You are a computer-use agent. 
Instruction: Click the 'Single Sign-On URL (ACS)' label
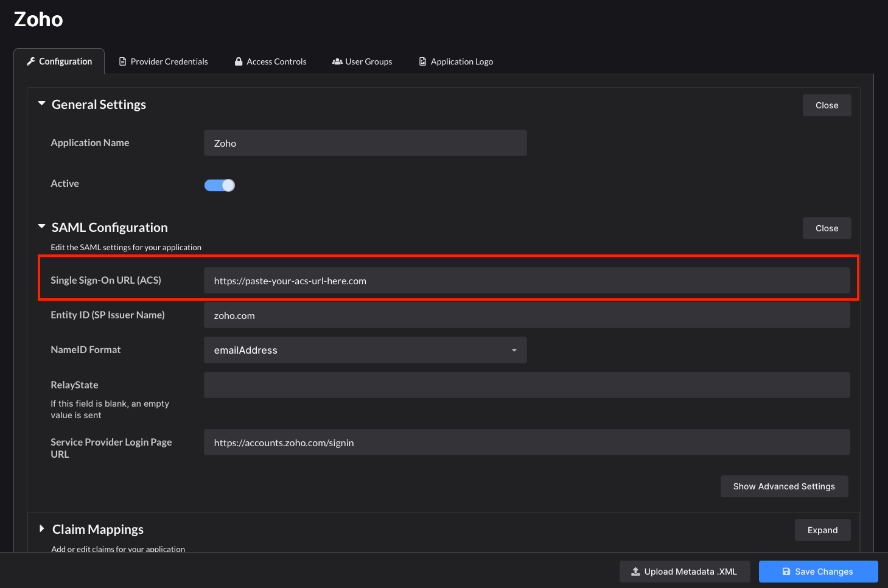(x=106, y=281)
